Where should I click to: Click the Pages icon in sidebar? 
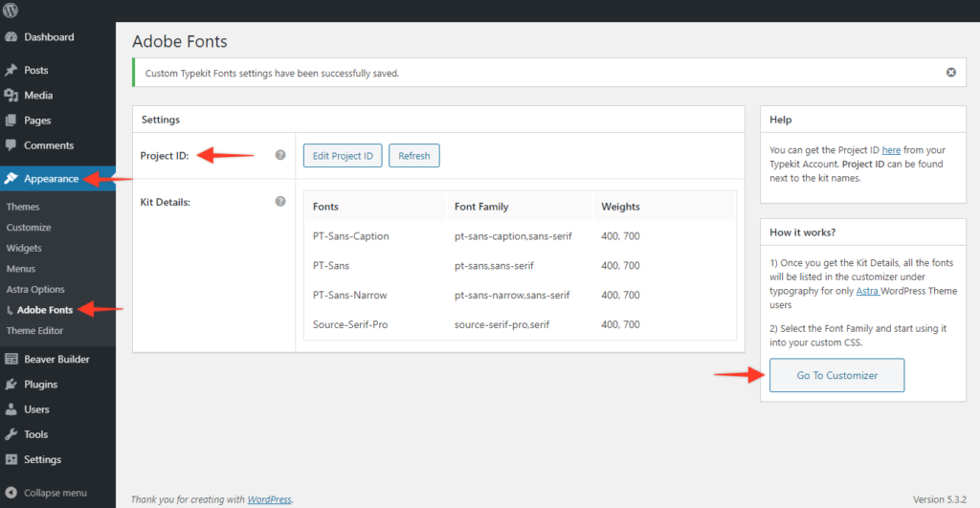(11, 121)
